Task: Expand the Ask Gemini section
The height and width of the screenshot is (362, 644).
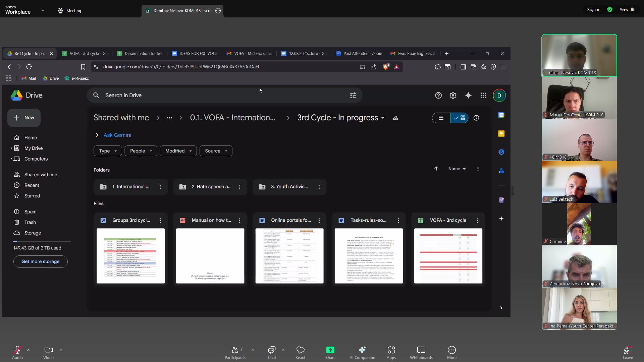Action: point(97,135)
